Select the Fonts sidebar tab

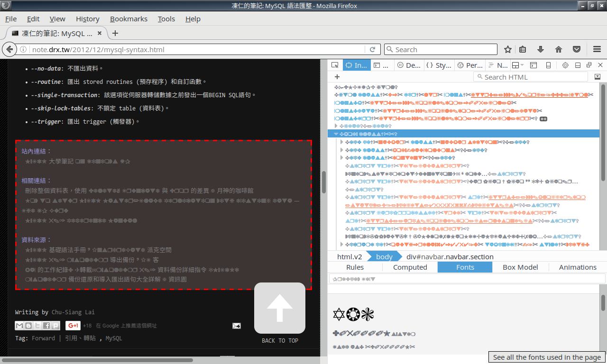tap(465, 267)
